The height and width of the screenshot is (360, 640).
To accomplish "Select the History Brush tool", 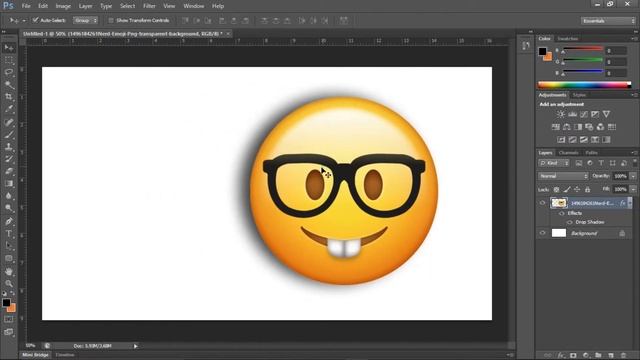I will [9, 159].
